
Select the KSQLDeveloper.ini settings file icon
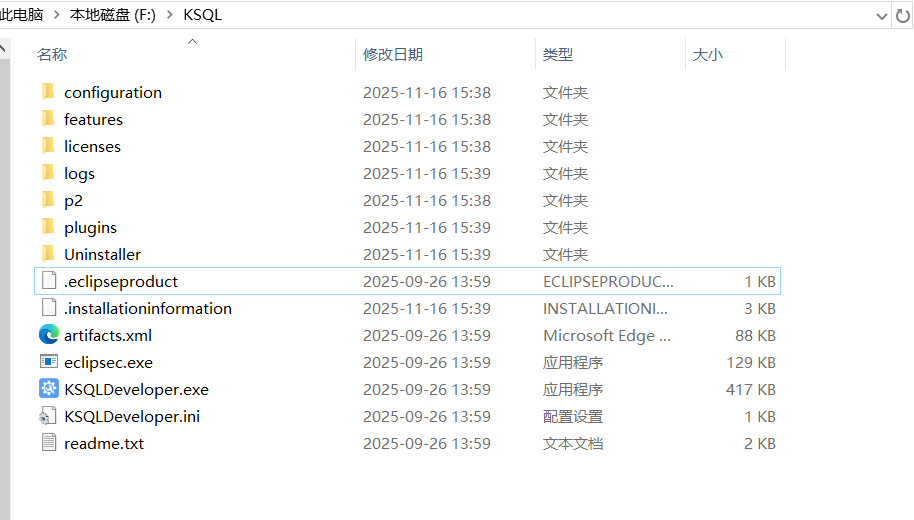click(49, 416)
